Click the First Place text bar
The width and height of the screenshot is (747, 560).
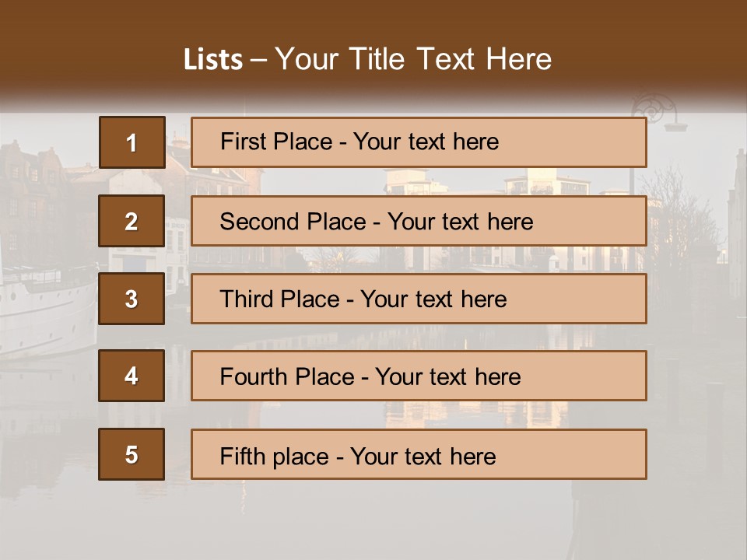(x=419, y=142)
